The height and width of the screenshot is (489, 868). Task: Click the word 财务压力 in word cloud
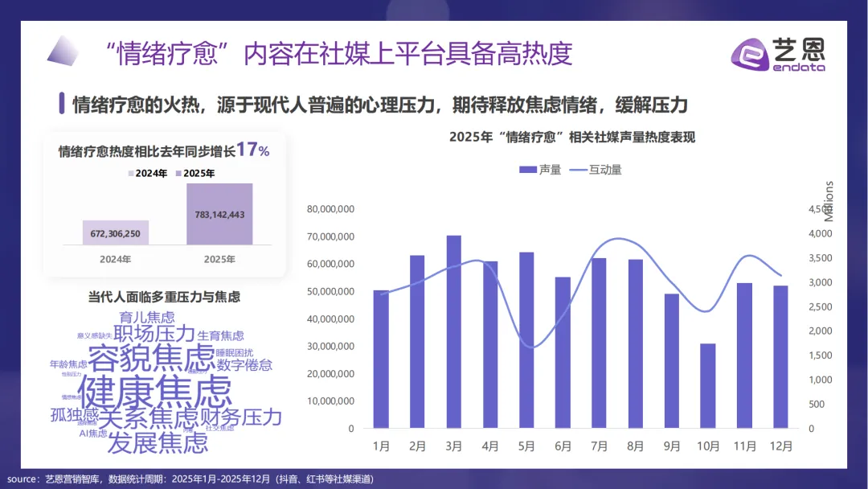[x=240, y=417]
